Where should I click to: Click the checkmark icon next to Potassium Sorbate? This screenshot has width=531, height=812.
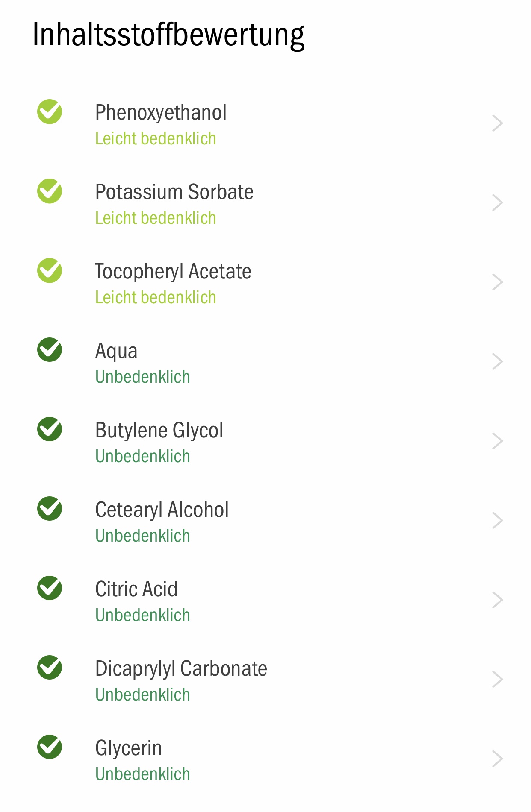point(50,191)
